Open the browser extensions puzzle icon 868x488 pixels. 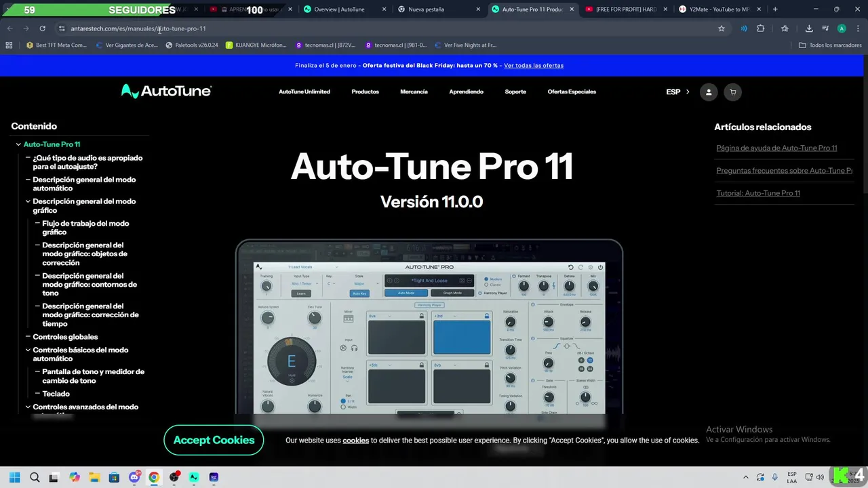tap(760, 28)
